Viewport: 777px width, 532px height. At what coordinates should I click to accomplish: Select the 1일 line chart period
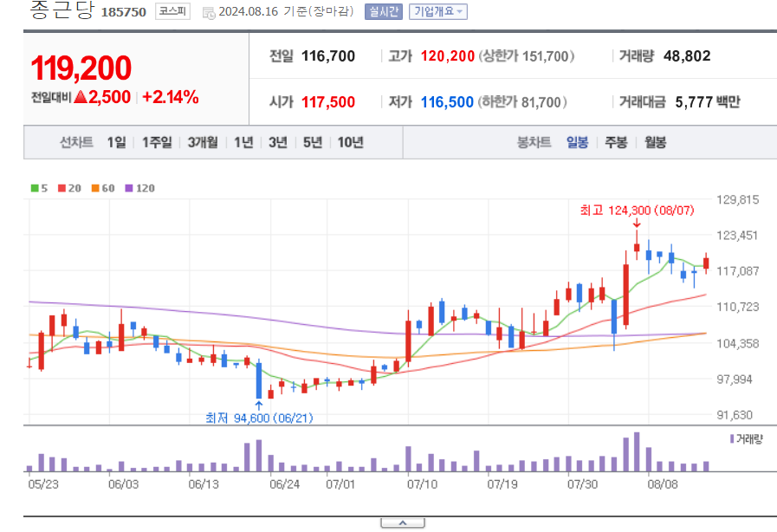[116, 143]
